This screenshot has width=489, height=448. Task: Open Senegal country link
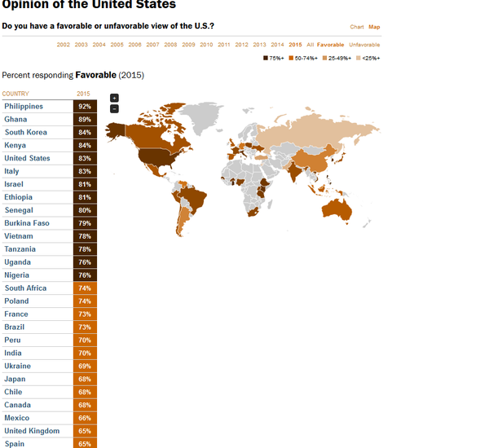point(19,210)
